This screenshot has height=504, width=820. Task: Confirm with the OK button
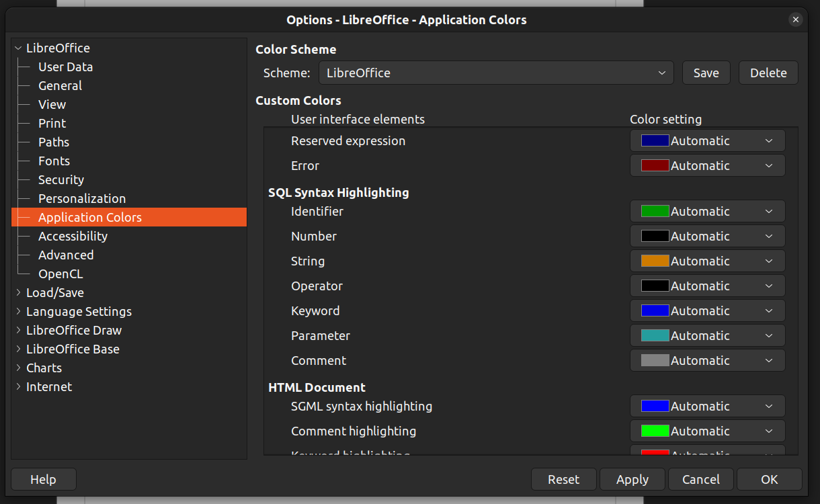point(770,480)
